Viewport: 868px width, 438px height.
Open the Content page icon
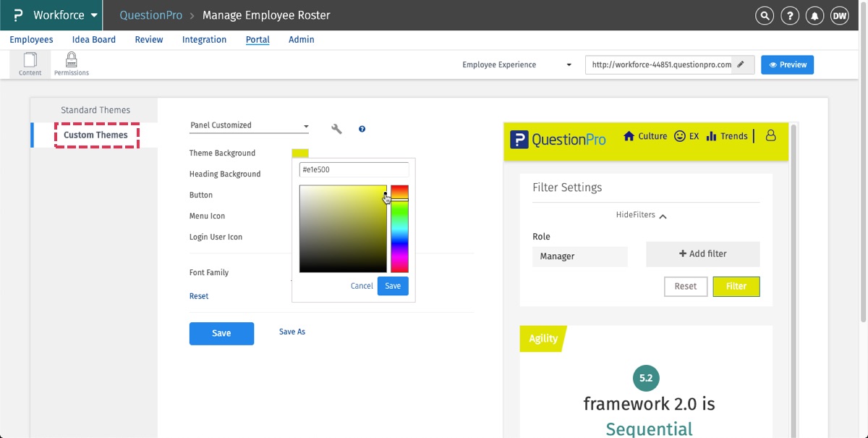point(30,64)
